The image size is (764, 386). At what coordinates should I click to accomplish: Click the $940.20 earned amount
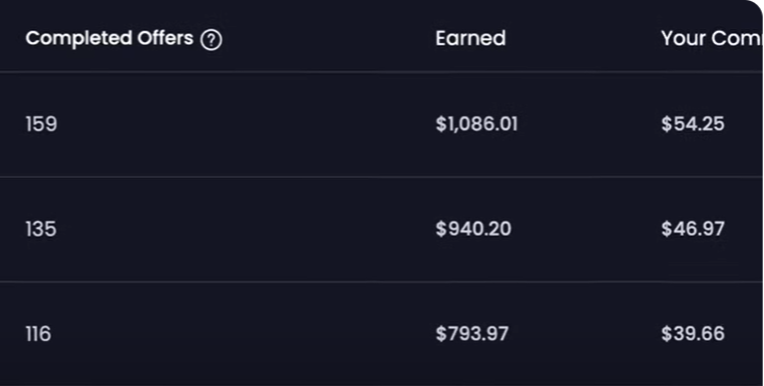[473, 229]
